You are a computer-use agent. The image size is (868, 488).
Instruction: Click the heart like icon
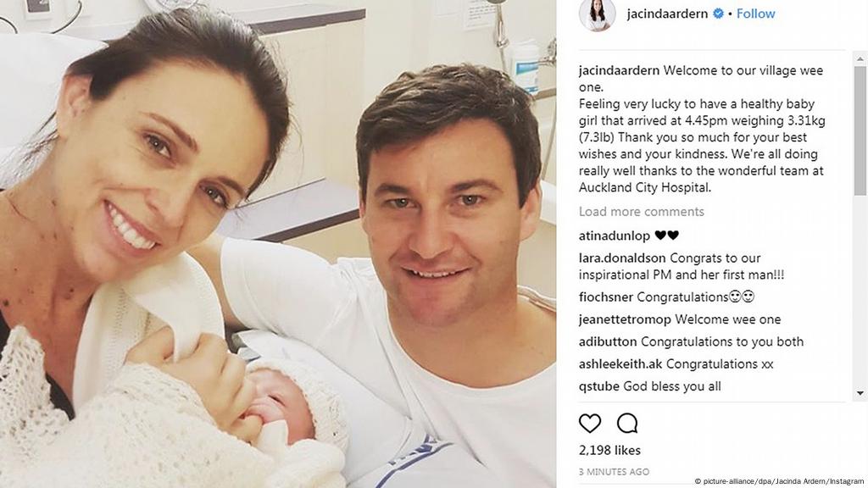click(590, 424)
